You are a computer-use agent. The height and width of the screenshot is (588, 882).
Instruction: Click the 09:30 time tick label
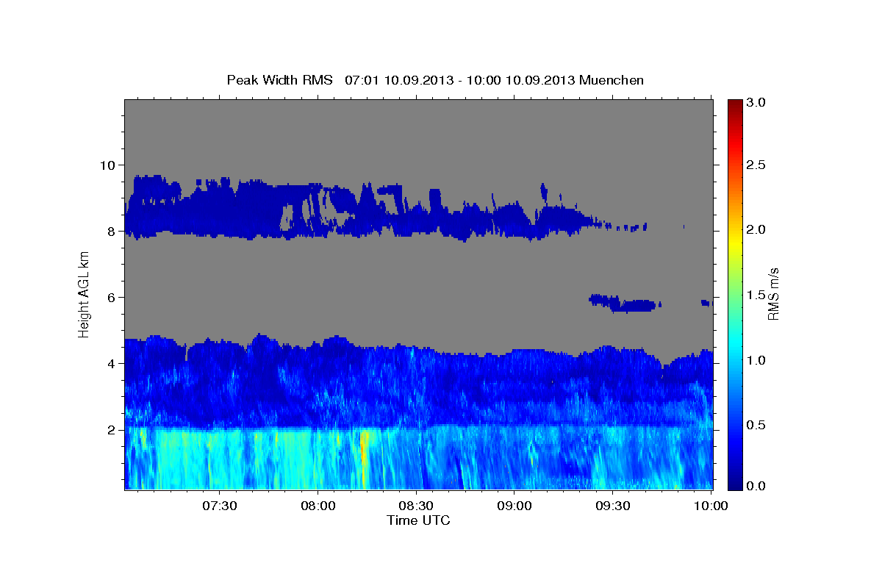[x=613, y=506]
